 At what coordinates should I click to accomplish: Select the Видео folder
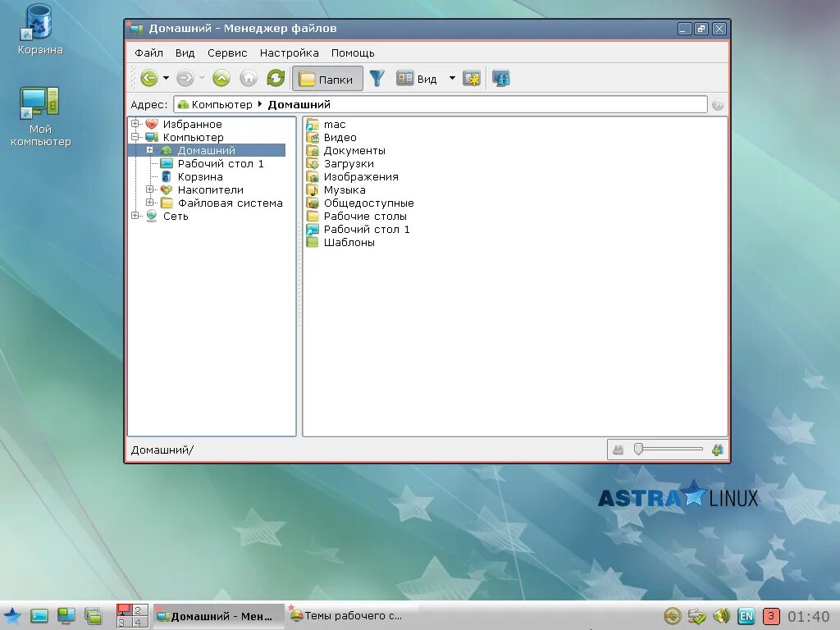click(x=331, y=138)
